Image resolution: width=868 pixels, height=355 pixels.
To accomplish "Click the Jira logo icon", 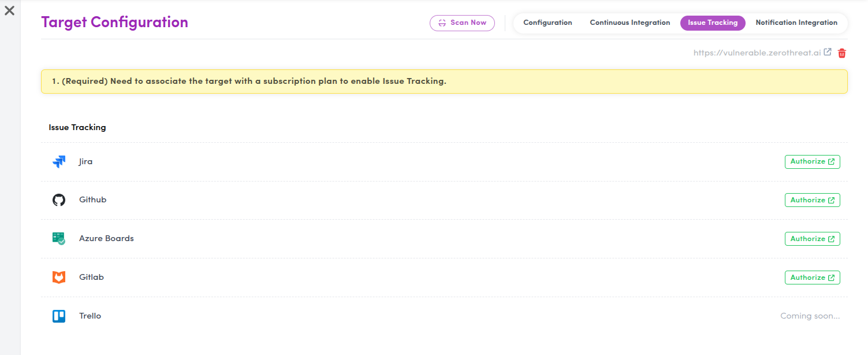I will click(59, 162).
